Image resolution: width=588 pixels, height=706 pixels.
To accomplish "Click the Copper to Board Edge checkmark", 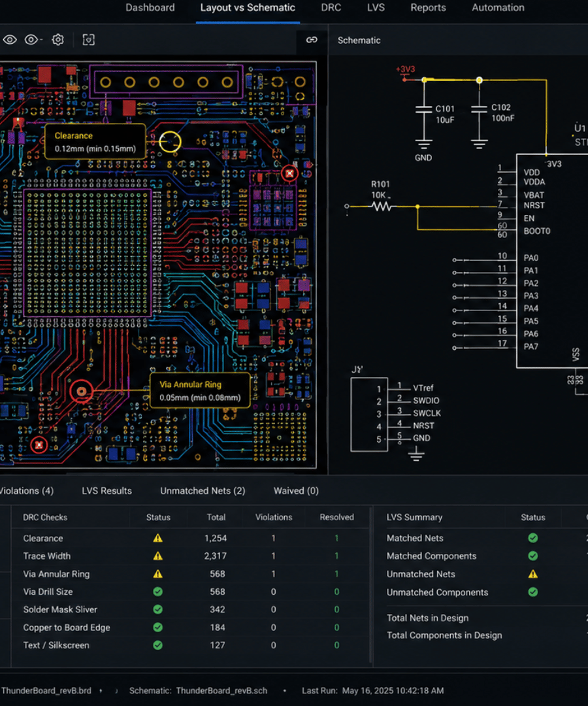I will click(x=158, y=627).
